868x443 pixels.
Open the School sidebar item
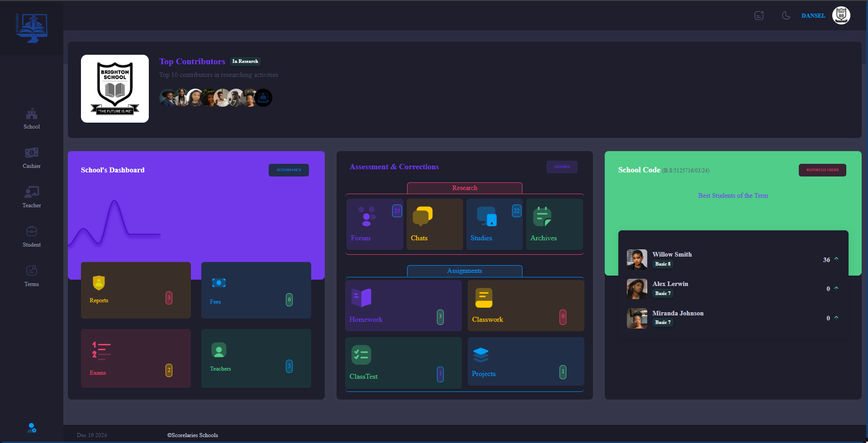coord(32,119)
